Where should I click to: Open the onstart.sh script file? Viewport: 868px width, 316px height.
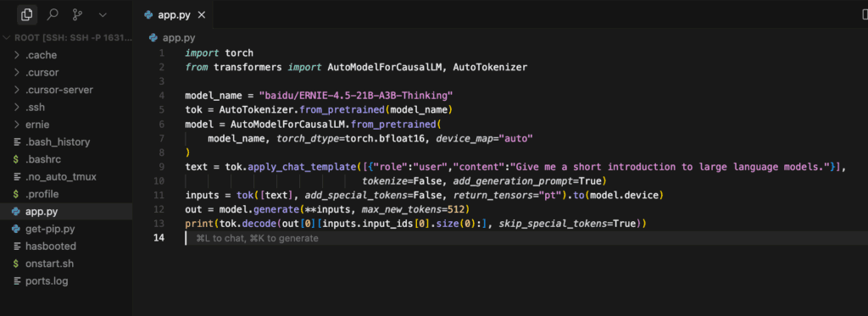tap(66, 264)
